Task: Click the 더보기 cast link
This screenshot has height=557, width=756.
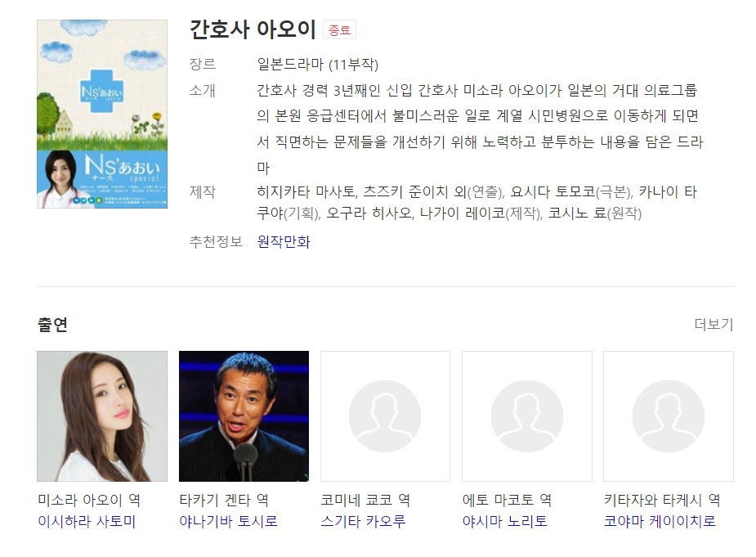Action: pos(714,324)
